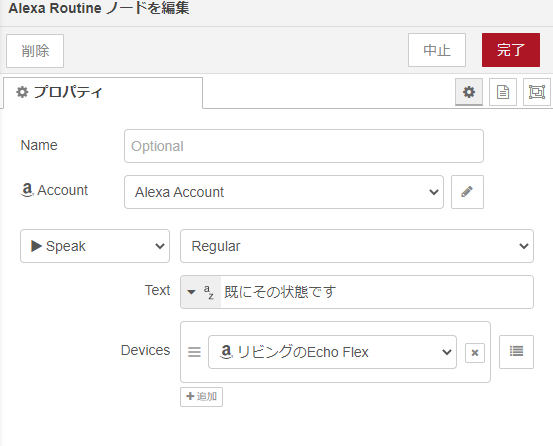Image resolution: width=553 pixels, height=446 pixels.
Task: Grab the device row reorder handle
Action: coord(194,352)
